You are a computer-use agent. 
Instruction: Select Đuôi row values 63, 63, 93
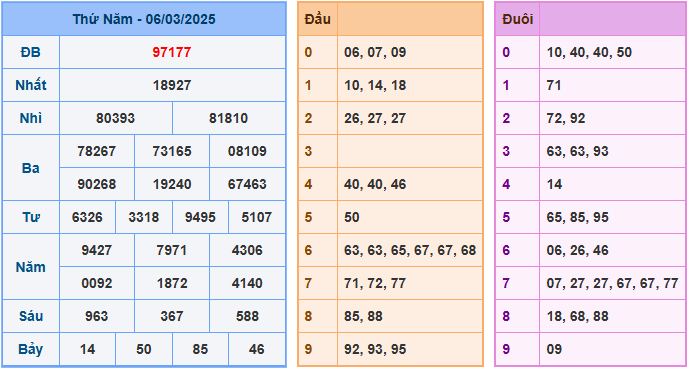coord(578,151)
